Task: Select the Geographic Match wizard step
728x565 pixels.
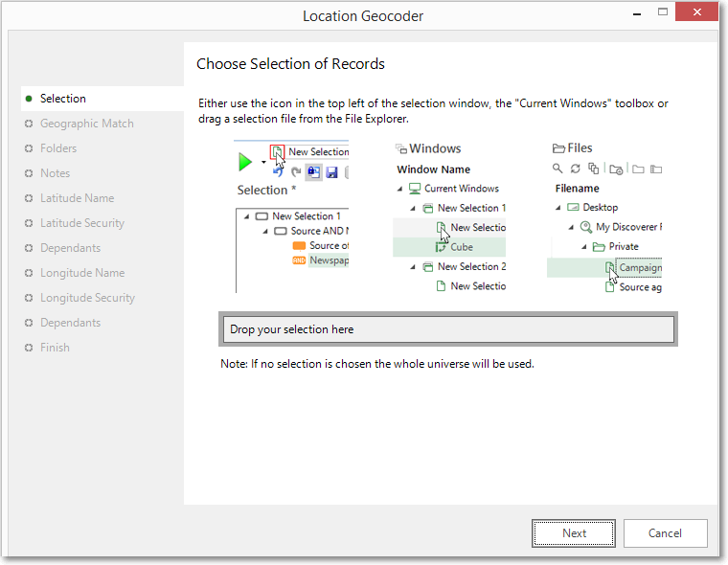Action: (87, 124)
